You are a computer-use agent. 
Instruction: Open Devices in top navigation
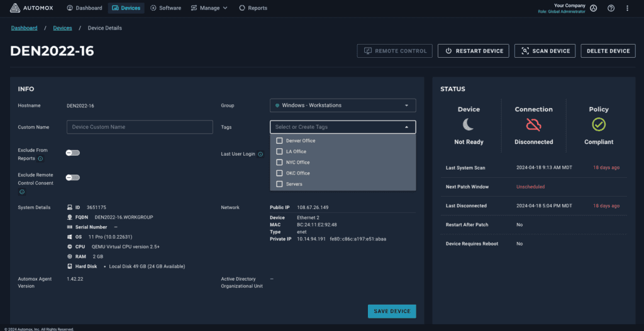[126, 8]
